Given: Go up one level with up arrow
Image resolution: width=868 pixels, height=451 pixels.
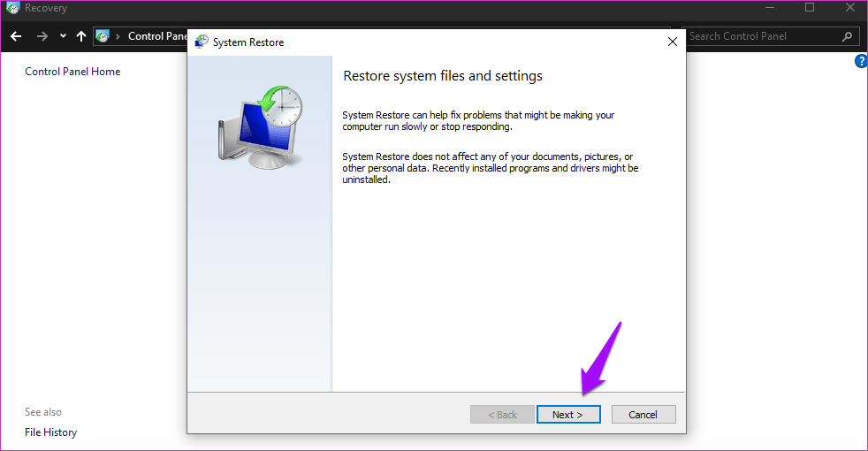Looking at the screenshot, I should 81,36.
